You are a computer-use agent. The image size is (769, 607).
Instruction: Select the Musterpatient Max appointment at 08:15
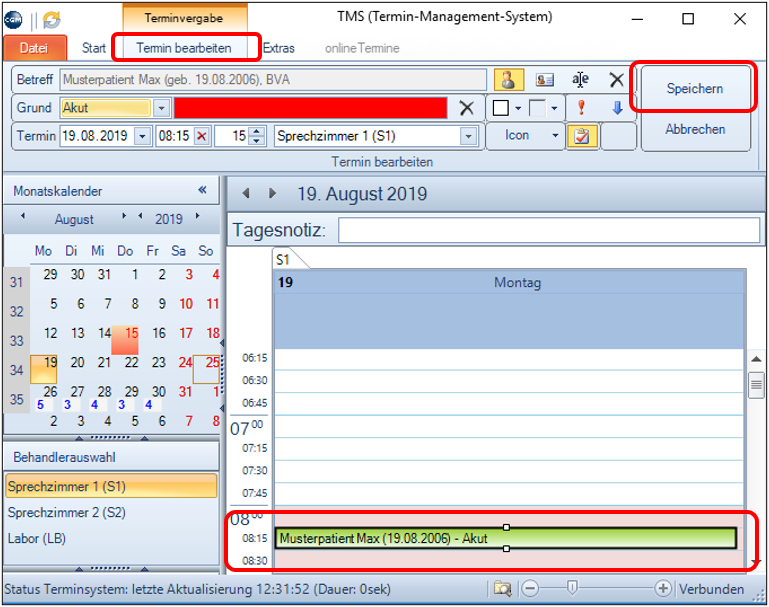(505, 538)
